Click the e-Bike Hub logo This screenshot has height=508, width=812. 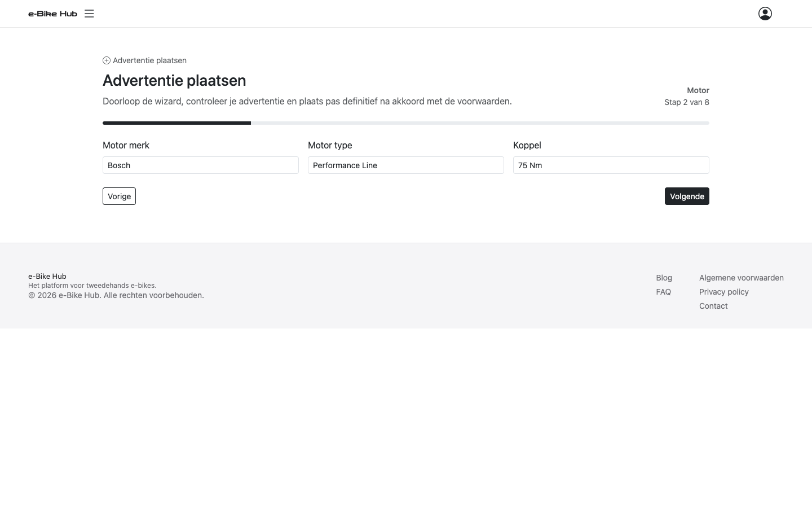pos(52,14)
